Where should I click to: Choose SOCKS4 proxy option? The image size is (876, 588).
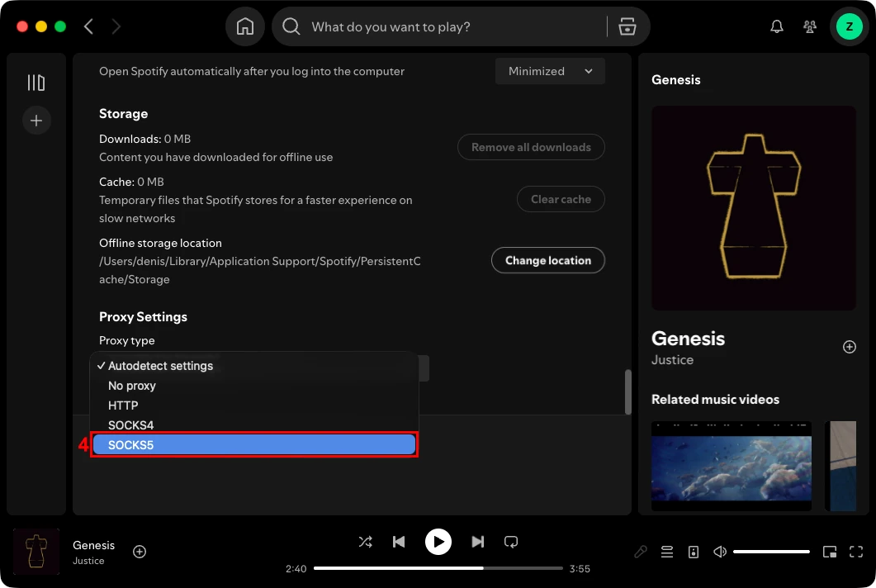254,425
